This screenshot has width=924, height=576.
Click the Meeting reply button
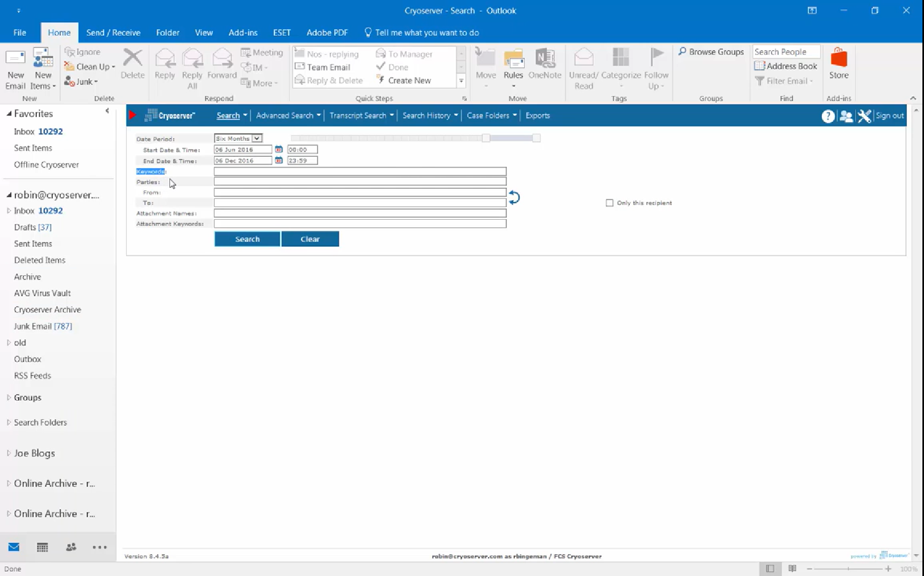(x=262, y=52)
